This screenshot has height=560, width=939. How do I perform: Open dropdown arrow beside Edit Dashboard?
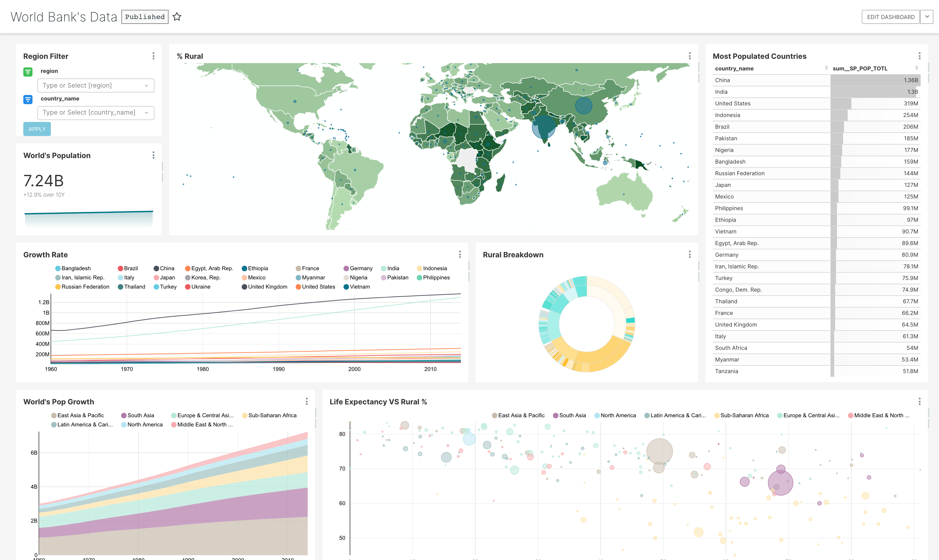pos(926,17)
